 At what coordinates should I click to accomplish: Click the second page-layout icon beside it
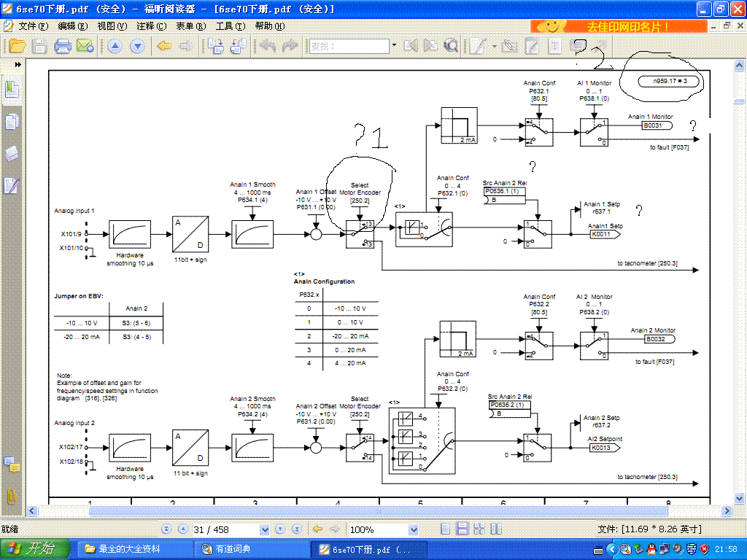pos(238,46)
